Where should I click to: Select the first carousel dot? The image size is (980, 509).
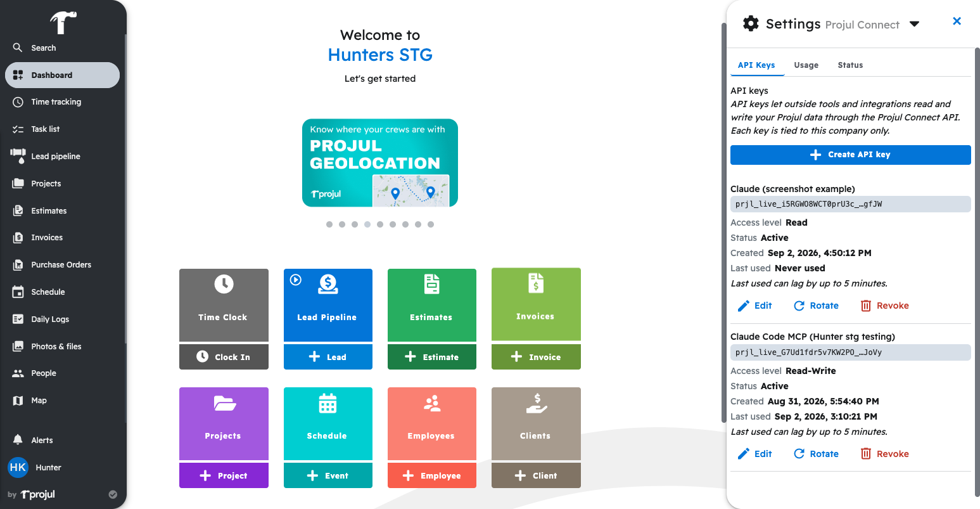(329, 224)
